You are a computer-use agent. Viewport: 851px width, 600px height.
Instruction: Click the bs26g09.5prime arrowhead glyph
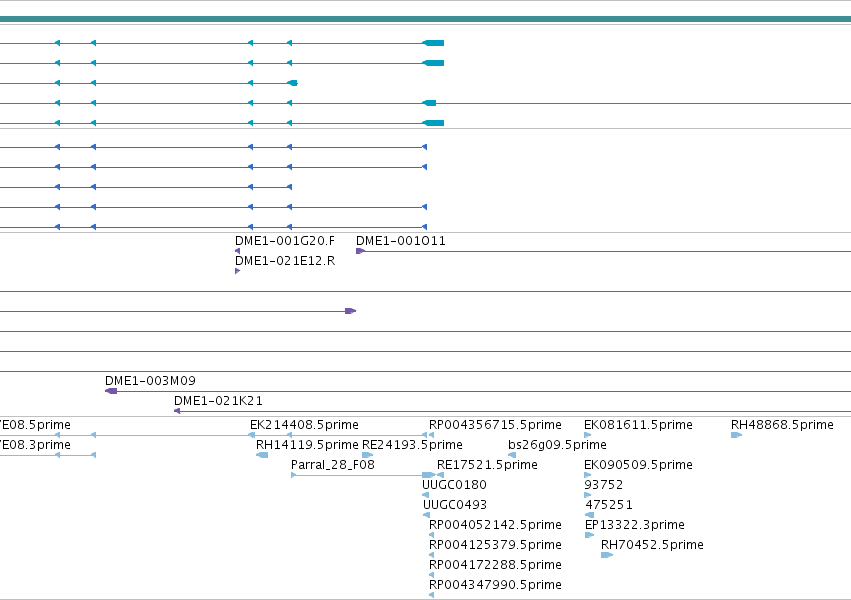pos(512,455)
